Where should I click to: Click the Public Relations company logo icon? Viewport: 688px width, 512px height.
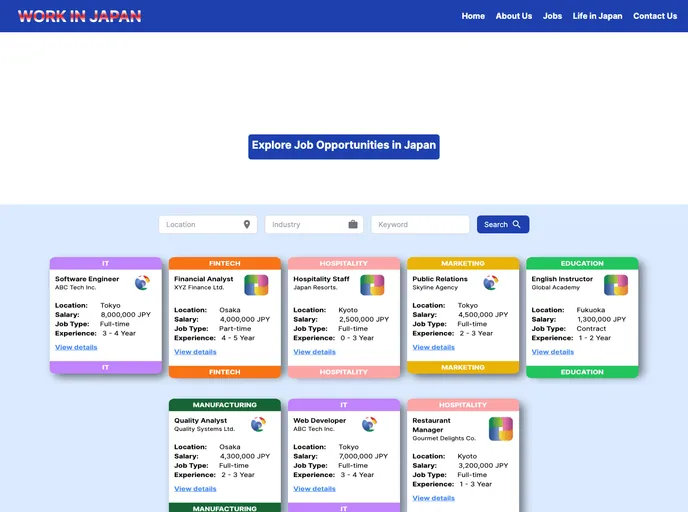point(491,283)
